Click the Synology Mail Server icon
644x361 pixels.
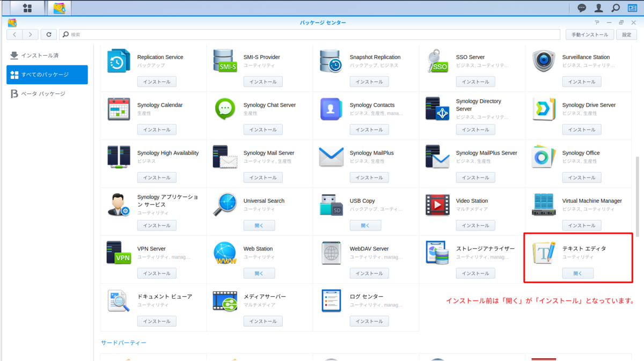click(225, 157)
